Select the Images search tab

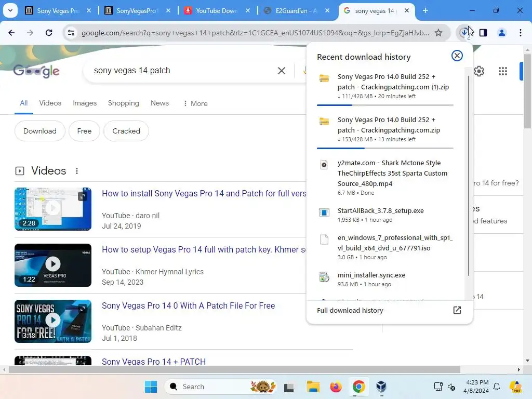coord(85,103)
